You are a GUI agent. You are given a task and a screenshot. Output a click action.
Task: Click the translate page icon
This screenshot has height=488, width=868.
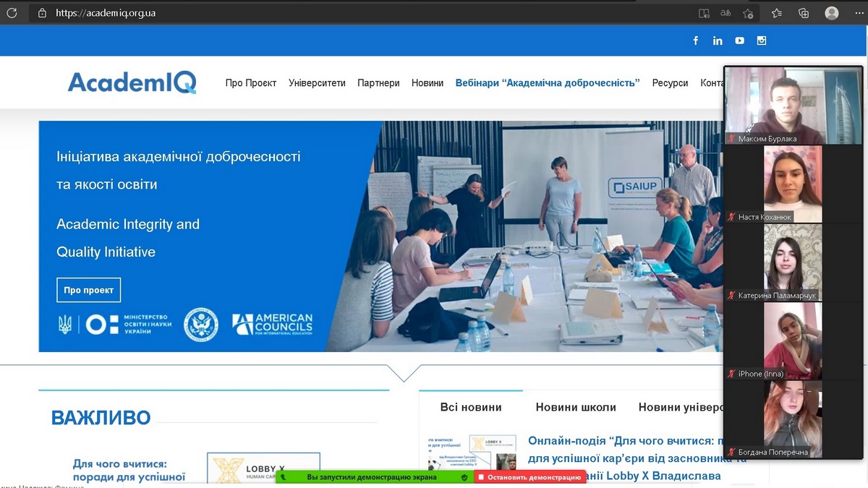pos(725,12)
